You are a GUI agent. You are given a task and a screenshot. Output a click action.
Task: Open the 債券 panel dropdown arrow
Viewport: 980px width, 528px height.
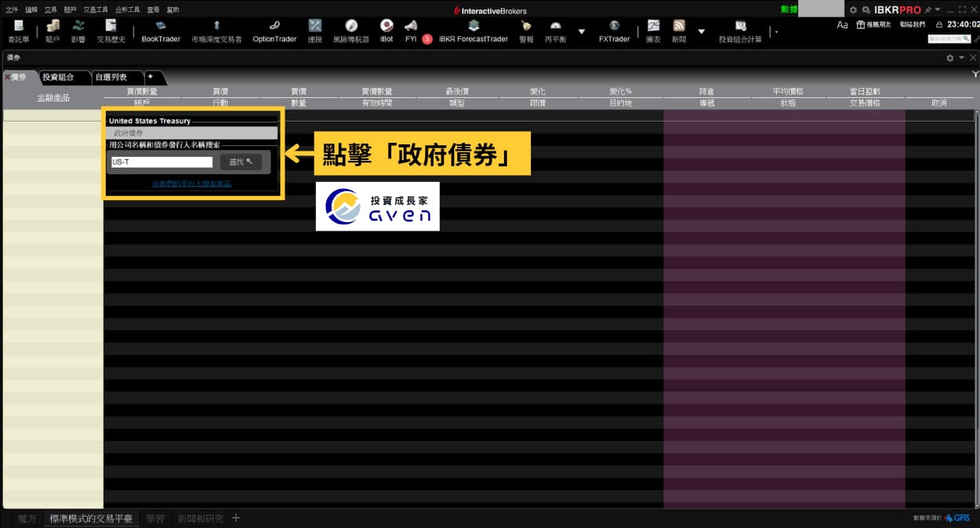(962, 58)
